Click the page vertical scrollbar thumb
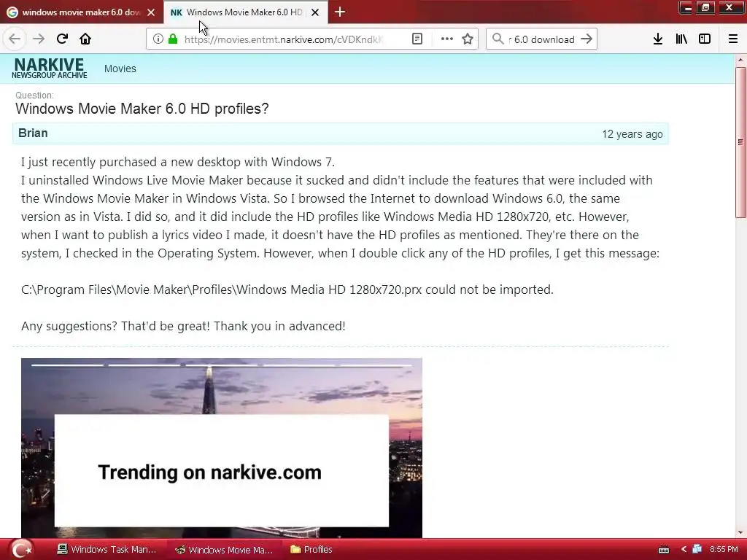747x560 pixels. (740, 142)
